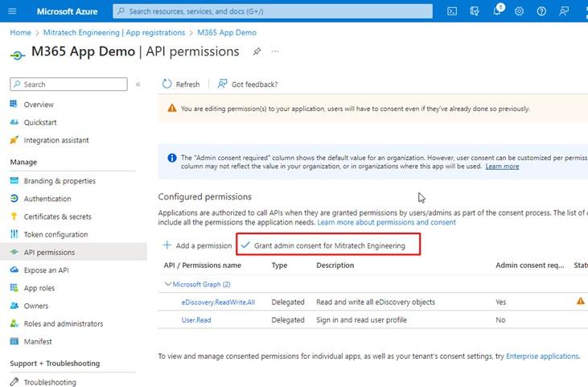This screenshot has height=387, width=588.
Task: Click the Got feedback person icon
Action: click(222, 84)
